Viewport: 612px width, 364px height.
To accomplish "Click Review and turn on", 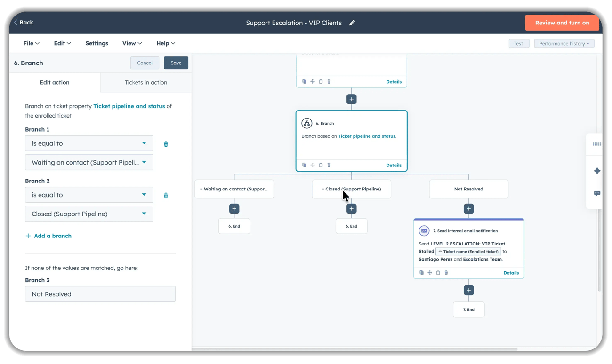I will 562,22.
